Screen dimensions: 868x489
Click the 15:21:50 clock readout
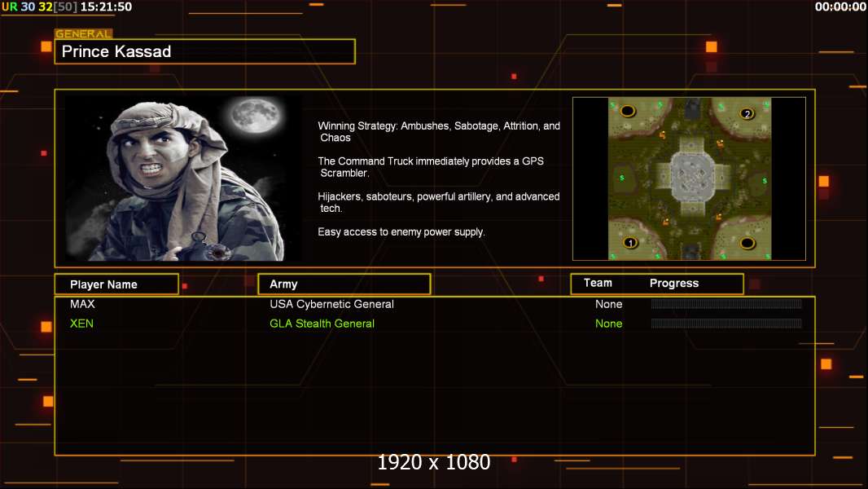(x=107, y=7)
